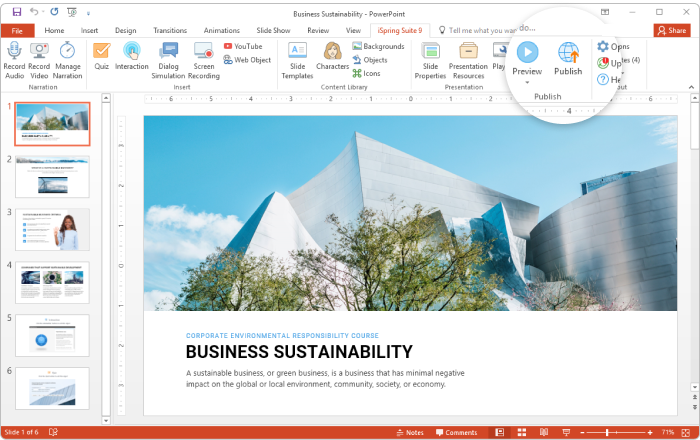Fit slide to current window
700x440 pixels.
tap(686, 432)
